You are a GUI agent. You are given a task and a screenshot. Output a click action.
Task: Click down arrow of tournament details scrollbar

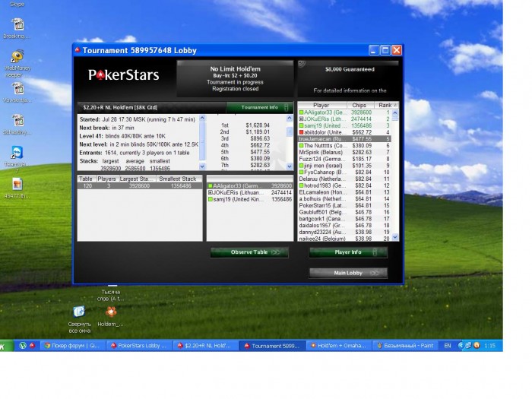tap(202, 166)
